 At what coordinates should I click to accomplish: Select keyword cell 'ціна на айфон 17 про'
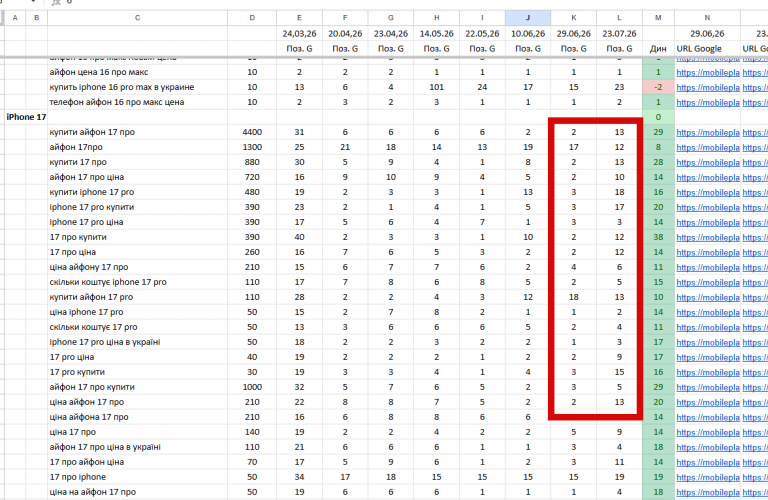[138, 492]
